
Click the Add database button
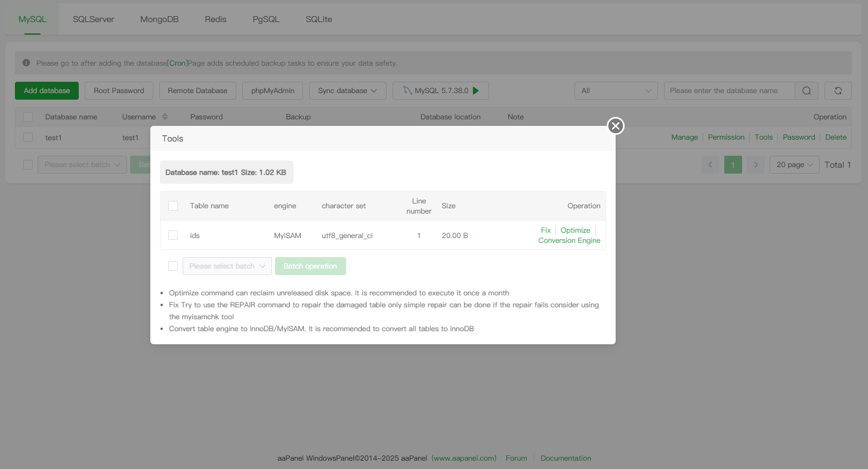47,91
